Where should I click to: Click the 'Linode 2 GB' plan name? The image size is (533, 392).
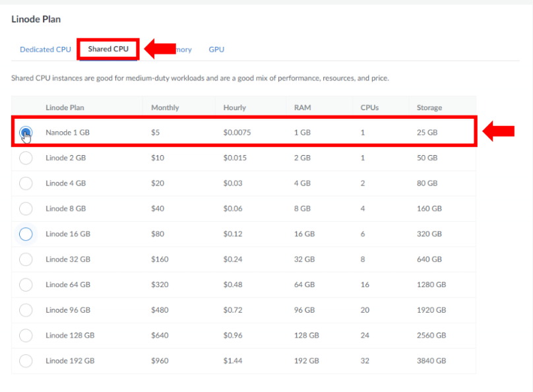[x=65, y=158]
